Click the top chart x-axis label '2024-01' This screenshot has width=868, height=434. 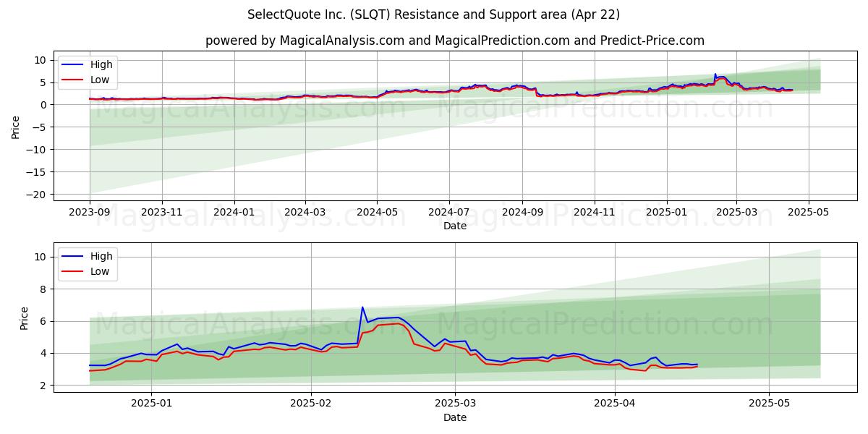click(x=234, y=213)
